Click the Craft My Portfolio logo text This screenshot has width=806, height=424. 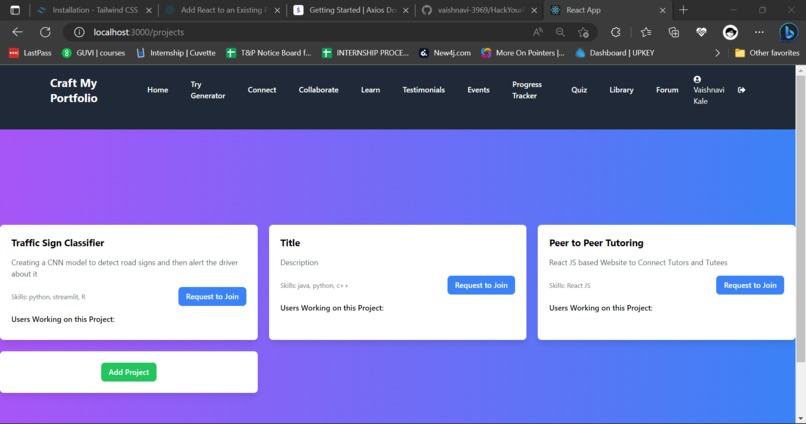pos(74,90)
